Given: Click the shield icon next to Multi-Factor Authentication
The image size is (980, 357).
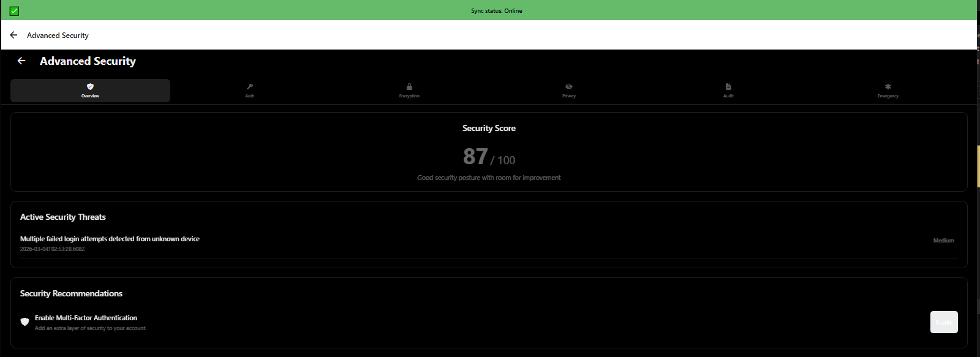Looking at the screenshot, I should point(24,322).
